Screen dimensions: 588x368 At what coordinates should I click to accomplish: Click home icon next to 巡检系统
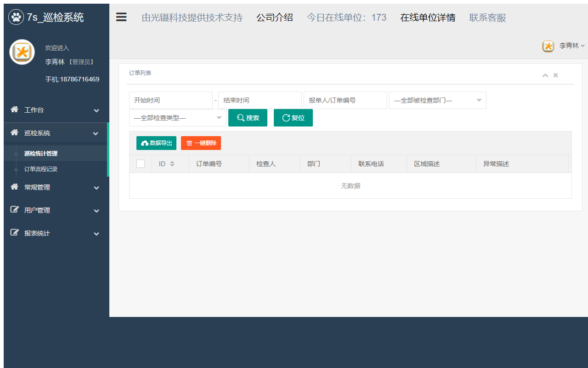(x=15, y=132)
